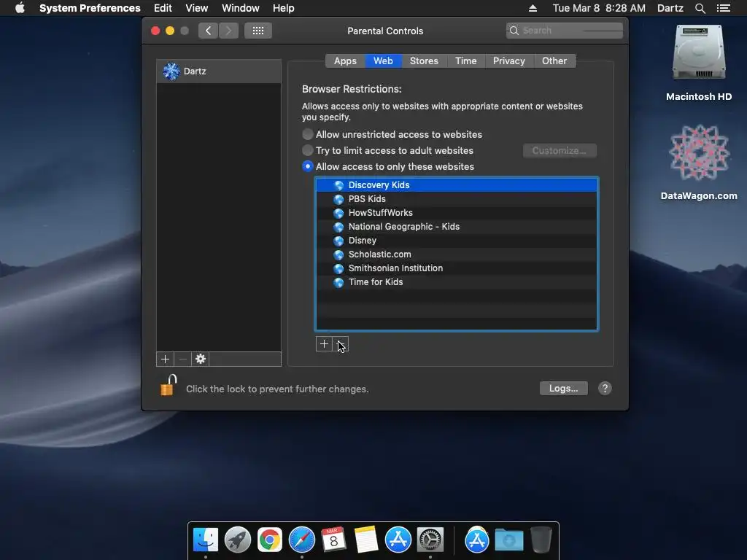Viewport: 747px width, 560px height.
Task: Click the eject icon in menu bar
Action: [533, 8]
